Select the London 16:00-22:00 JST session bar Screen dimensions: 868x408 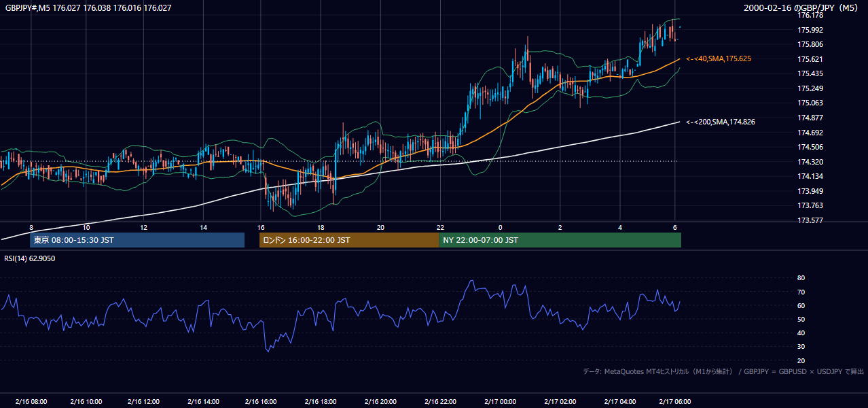349,240
